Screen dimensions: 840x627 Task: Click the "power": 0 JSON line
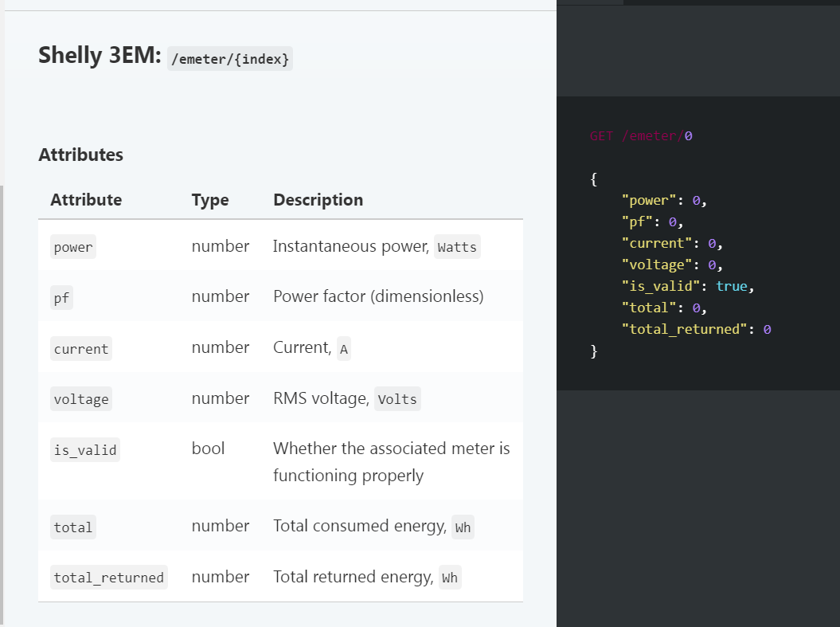[664, 201]
